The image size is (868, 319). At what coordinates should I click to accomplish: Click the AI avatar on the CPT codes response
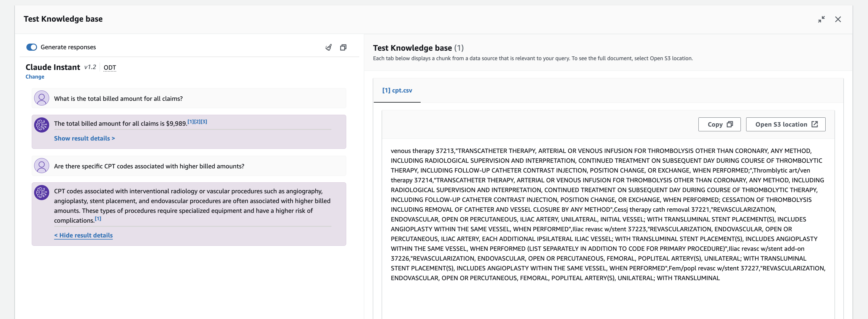coord(42,192)
